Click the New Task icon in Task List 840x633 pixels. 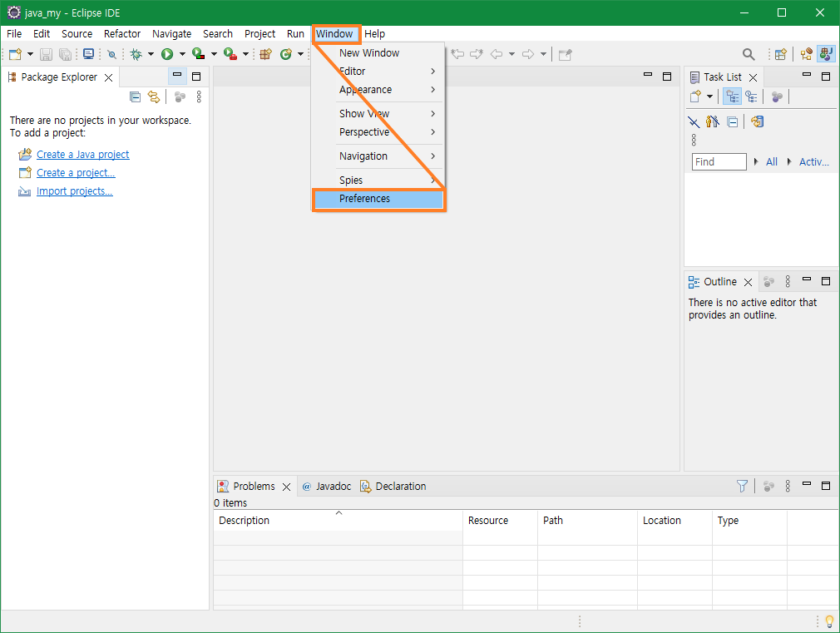click(x=695, y=97)
